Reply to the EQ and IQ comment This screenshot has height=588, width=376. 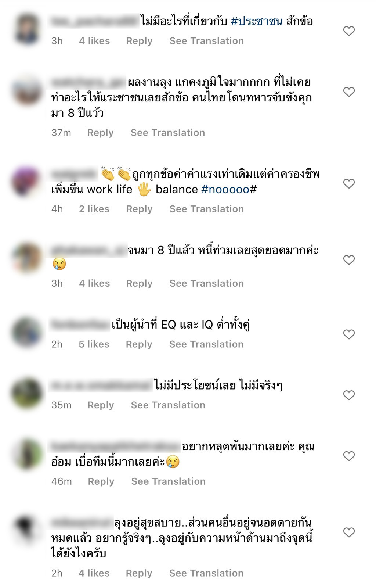point(139,344)
